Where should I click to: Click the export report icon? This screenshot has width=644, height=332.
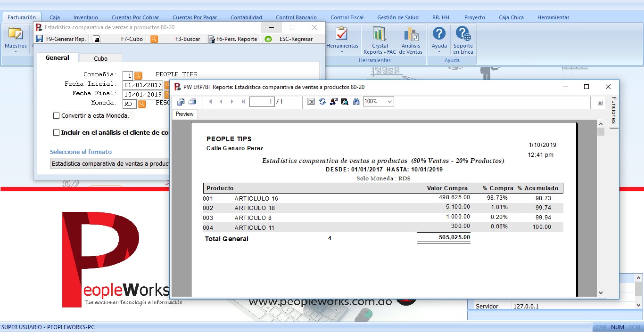(x=181, y=101)
